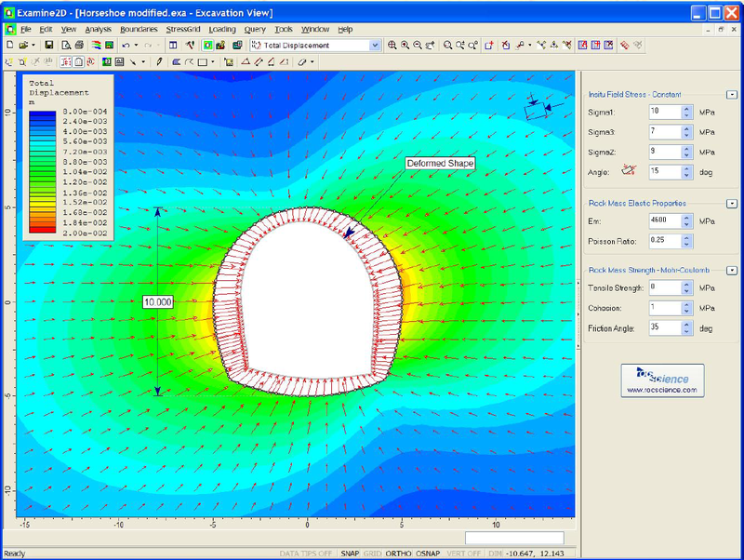Click the rocscience website logo button
Viewport: 744px width, 560px height.
tap(662, 380)
